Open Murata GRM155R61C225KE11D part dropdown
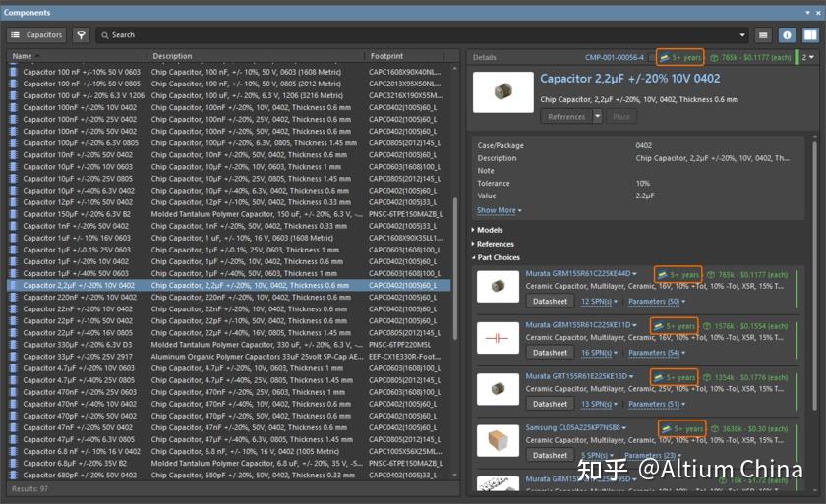The width and height of the screenshot is (826, 504). (x=634, y=325)
